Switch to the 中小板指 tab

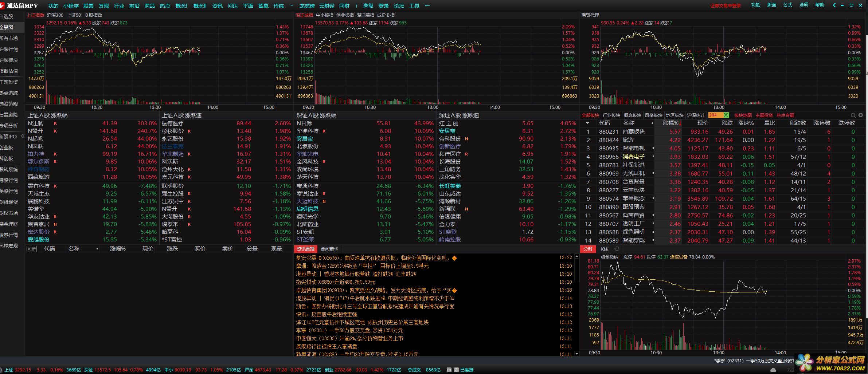click(325, 15)
